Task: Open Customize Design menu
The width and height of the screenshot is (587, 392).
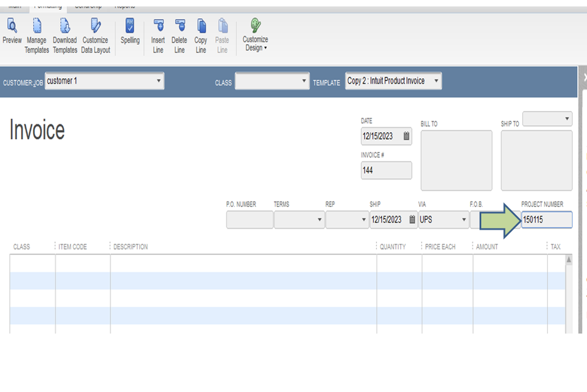Action: coord(256,35)
